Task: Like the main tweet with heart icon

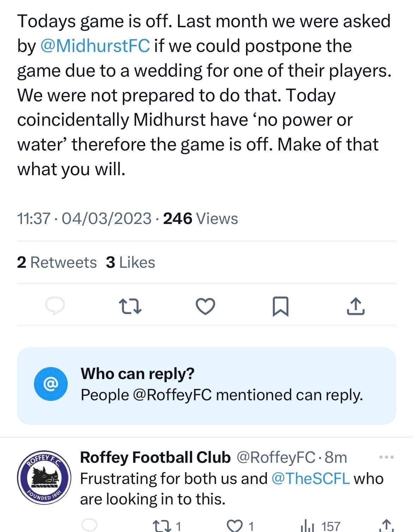Action: coord(205,306)
